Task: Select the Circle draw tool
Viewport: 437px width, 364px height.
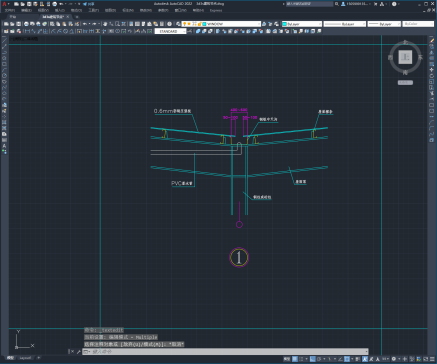Action: 5,76
